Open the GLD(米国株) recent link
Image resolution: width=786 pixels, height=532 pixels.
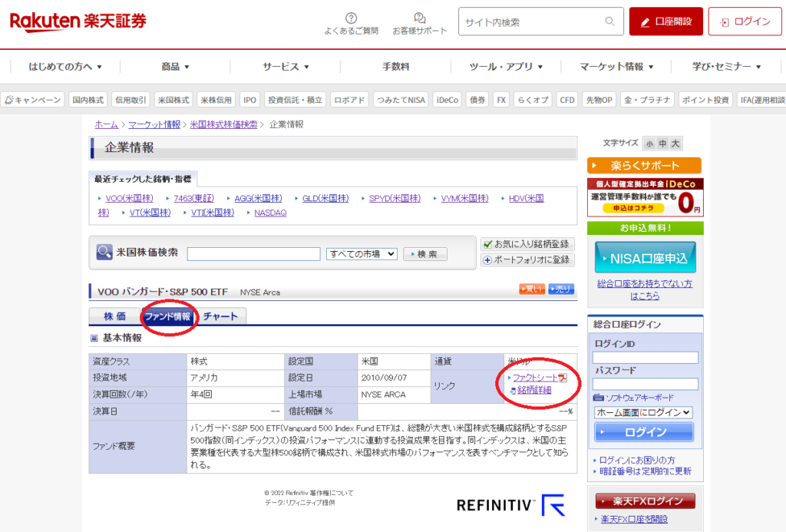[x=325, y=198]
